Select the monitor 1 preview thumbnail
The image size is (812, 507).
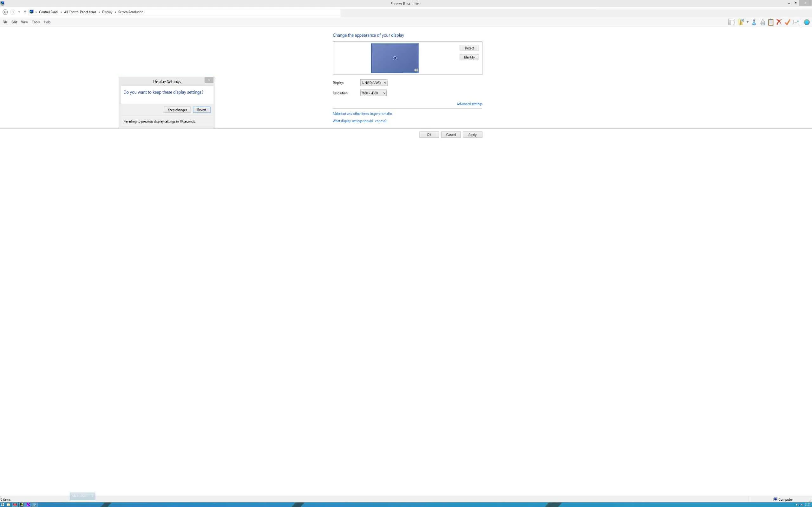[394, 58]
